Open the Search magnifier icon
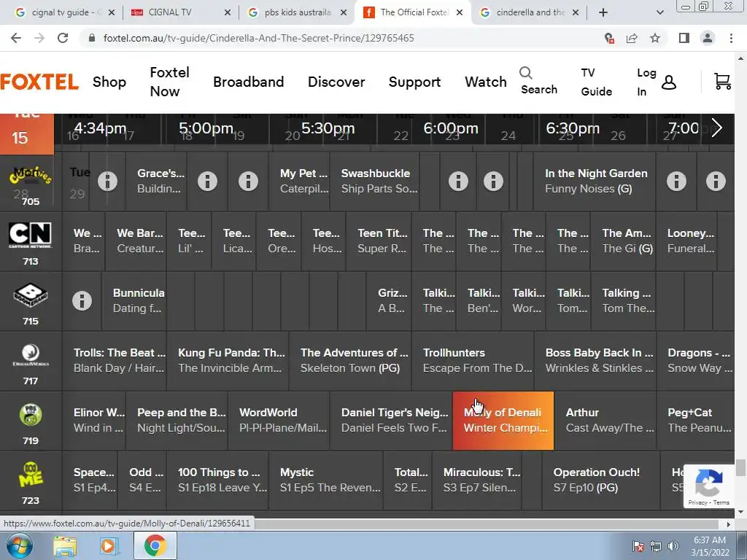 pos(525,73)
